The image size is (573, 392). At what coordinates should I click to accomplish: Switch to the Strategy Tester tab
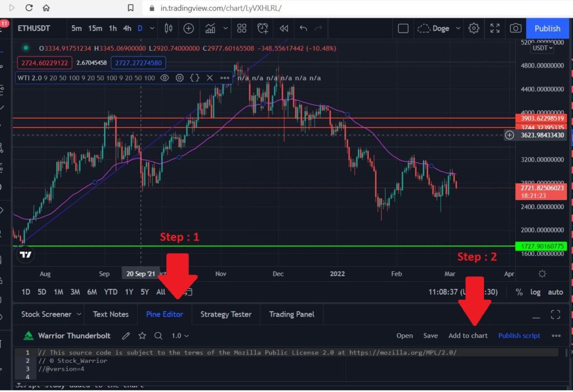click(x=226, y=314)
